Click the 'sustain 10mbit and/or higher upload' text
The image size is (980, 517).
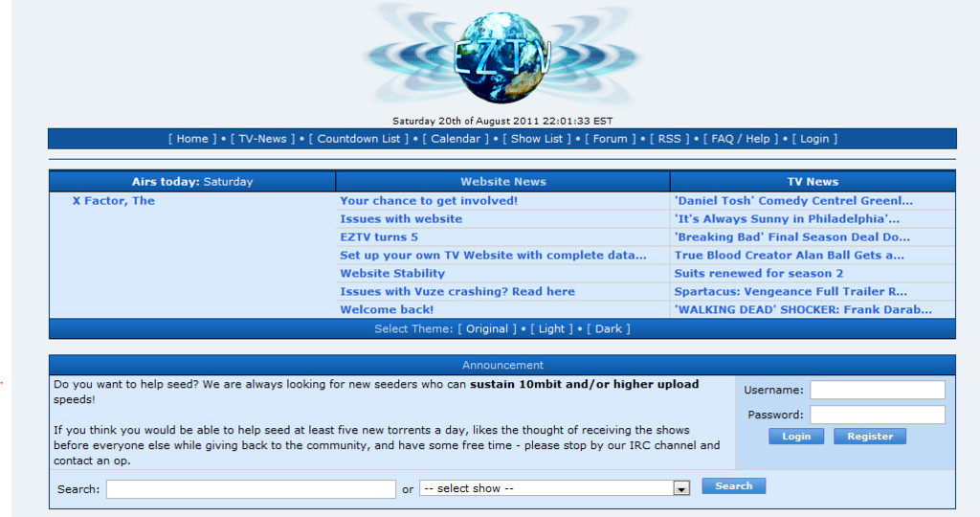pyautogui.click(x=585, y=385)
